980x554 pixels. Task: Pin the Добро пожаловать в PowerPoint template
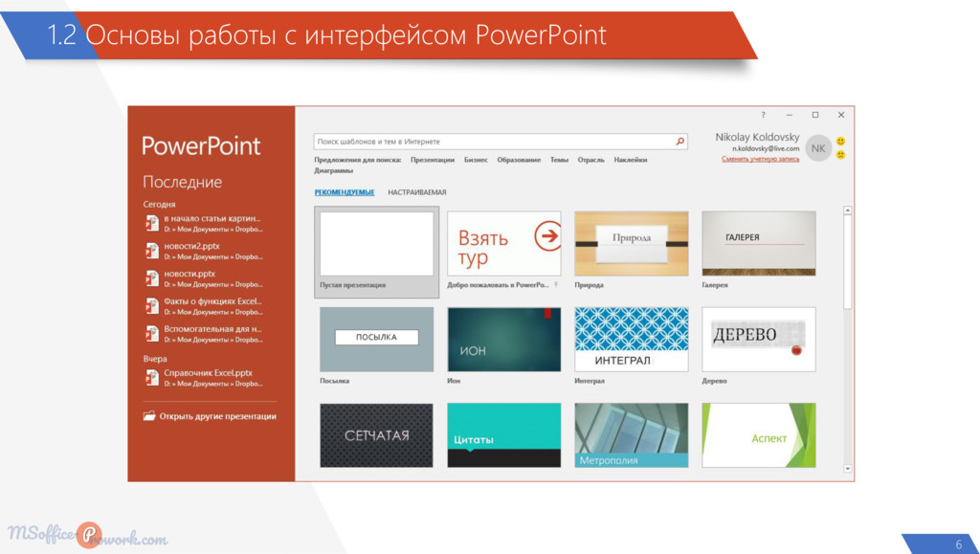(x=556, y=285)
